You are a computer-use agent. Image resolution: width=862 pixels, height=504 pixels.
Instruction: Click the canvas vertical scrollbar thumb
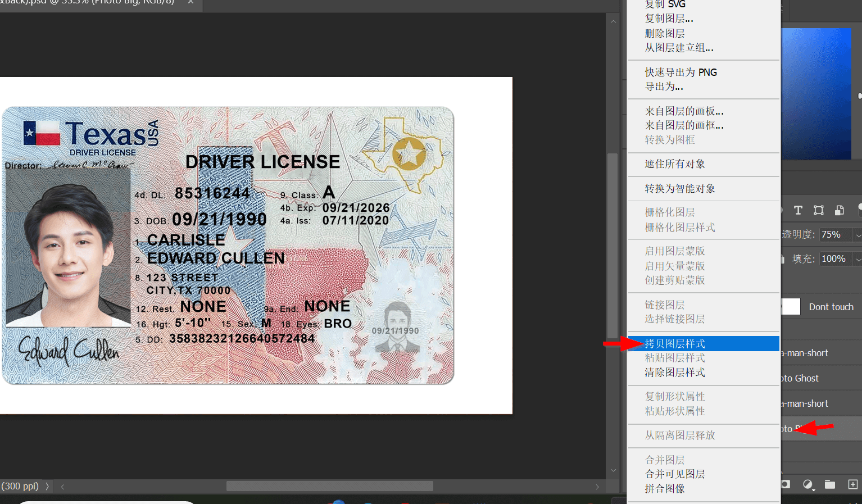(613, 246)
